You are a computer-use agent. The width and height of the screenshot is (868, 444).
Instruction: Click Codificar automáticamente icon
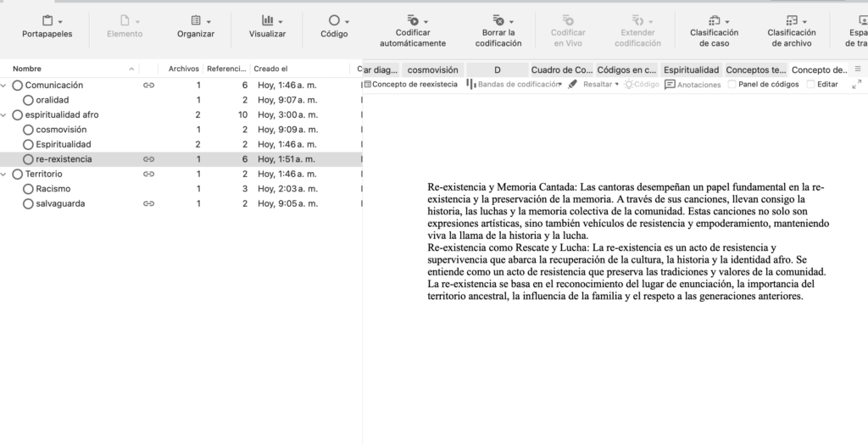pyautogui.click(x=413, y=20)
